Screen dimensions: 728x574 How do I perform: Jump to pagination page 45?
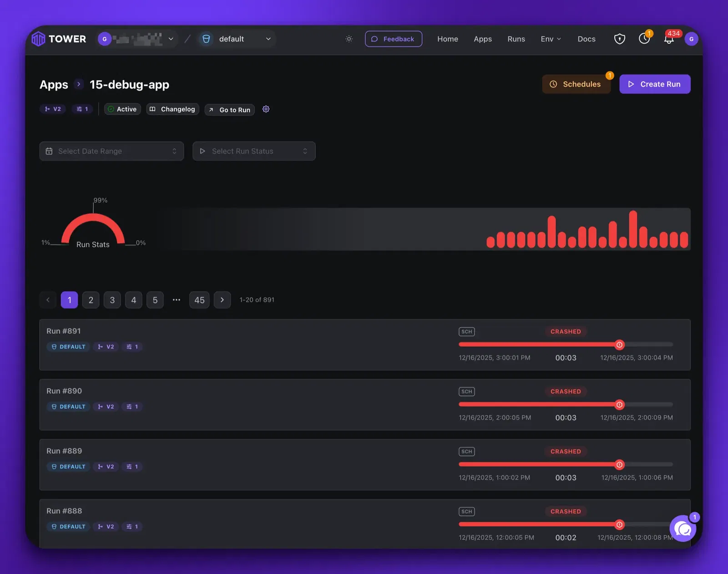click(x=199, y=300)
